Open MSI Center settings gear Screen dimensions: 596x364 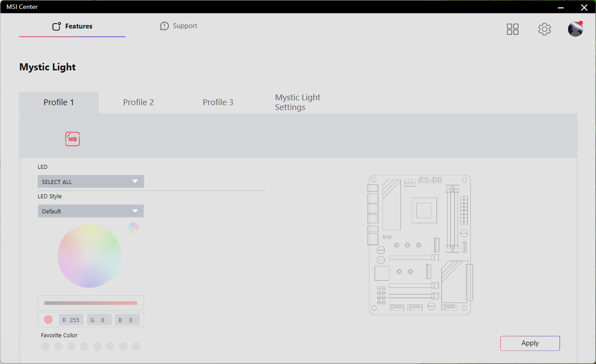click(x=544, y=29)
